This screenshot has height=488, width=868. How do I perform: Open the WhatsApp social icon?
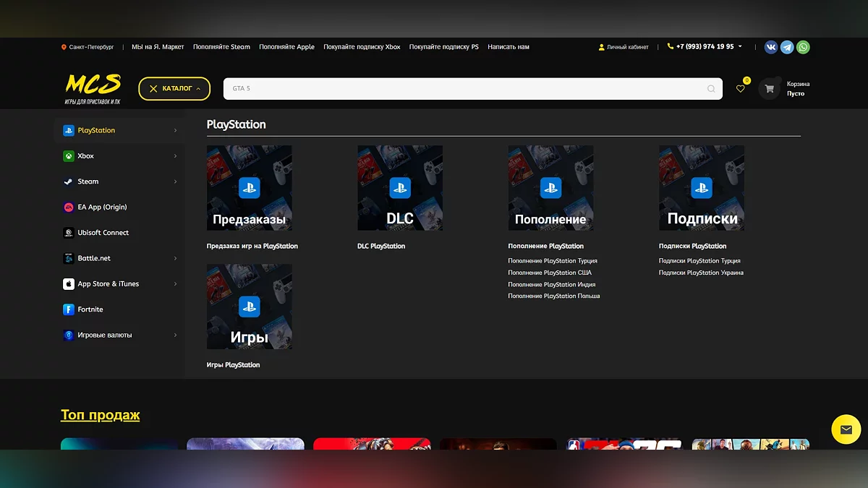click(803, 47)
